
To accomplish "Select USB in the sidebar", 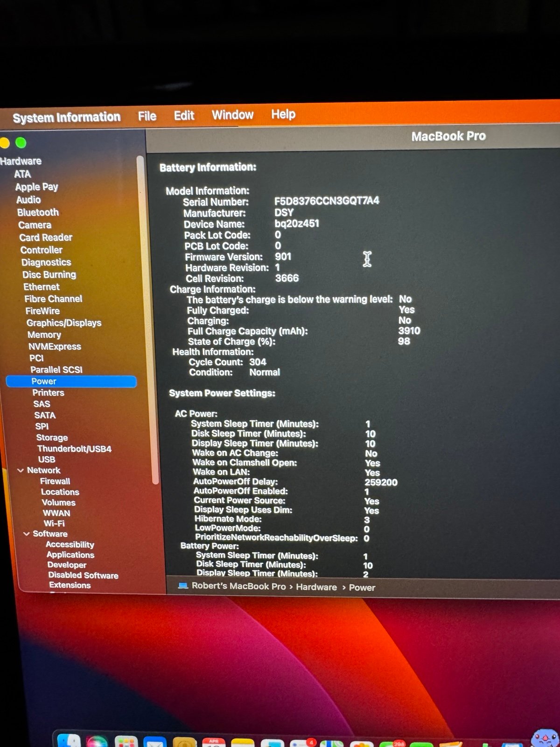I will pyautogui.click(x=47, y=459).
